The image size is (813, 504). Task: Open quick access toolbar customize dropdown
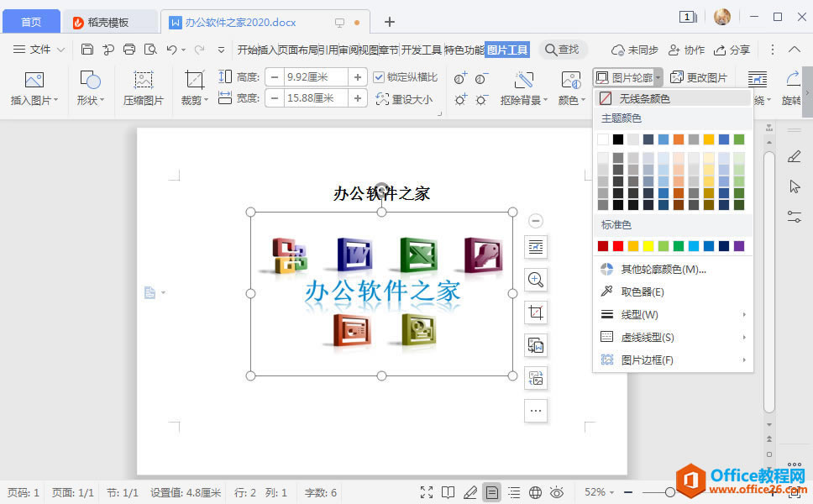[221, 50]
